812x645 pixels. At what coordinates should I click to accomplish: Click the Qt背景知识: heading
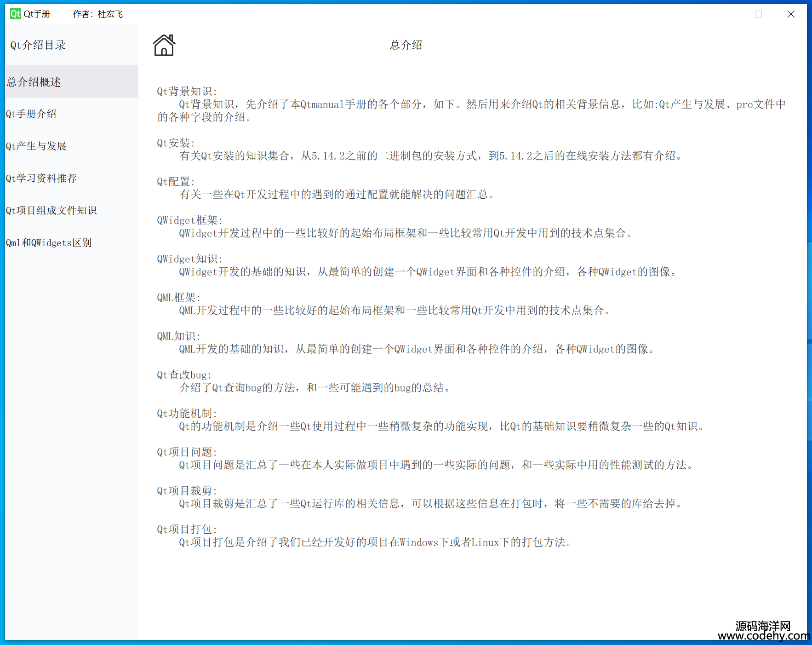187,91
